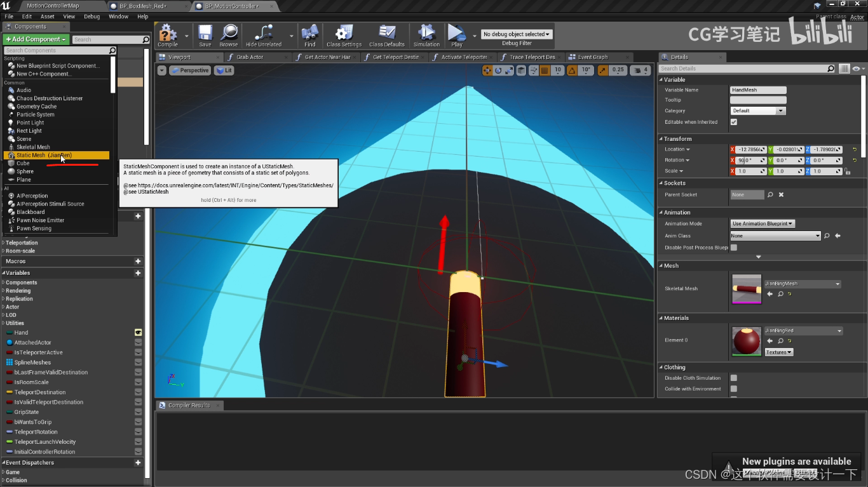Image resolution: width=868 pixels, height=487 pixels.
Task: Open the Find tool
Action: 310,36
